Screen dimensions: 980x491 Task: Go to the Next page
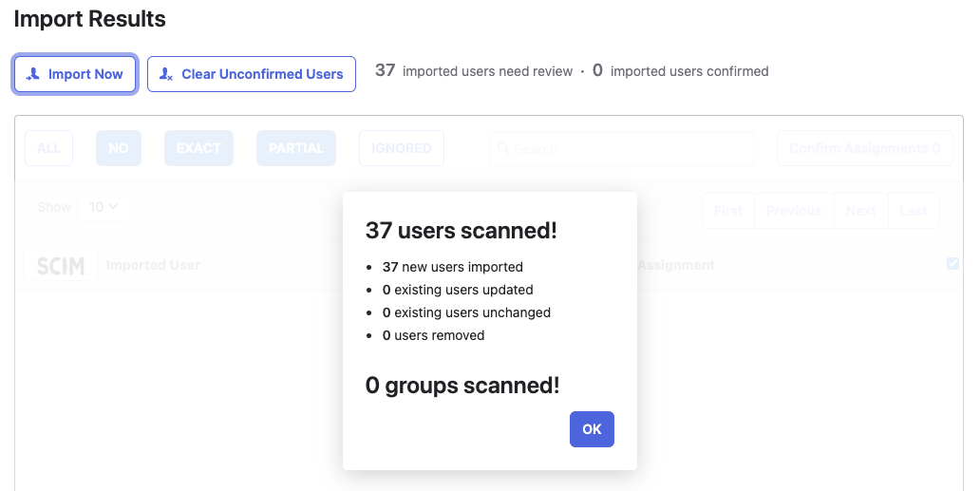(860, 211)
